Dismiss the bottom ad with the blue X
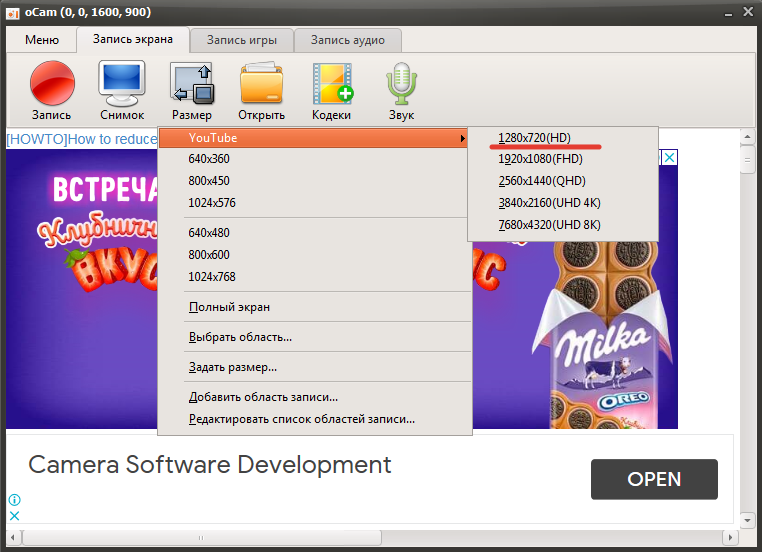The height and width of the screenshot is (552, 762). 15,516
